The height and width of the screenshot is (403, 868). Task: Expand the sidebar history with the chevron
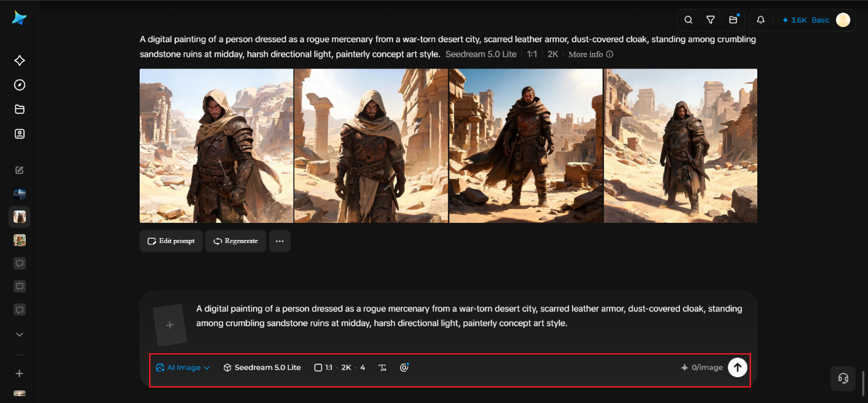pos(19,334)
